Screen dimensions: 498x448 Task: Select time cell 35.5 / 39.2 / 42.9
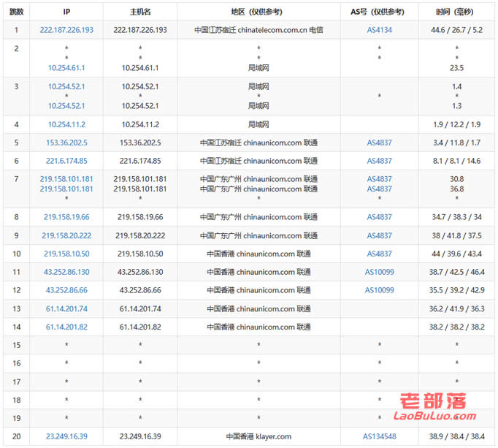click(x=456, y=290)
